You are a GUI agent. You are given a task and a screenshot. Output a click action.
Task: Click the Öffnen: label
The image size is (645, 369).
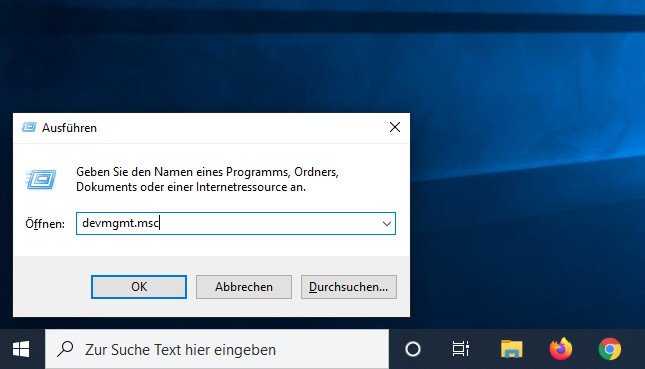point(45,224)
